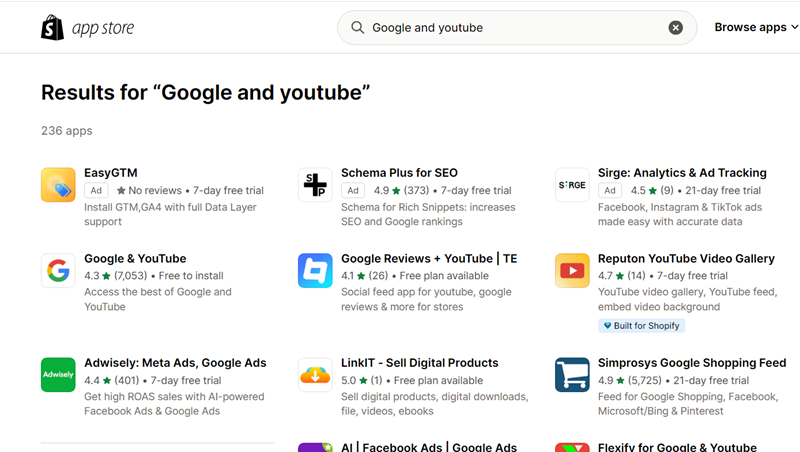Open AI | Facebook Ads | Google Ads link
Image resolution: width=800 pixels, height=452 pixels.
click(x=429, y=447)
